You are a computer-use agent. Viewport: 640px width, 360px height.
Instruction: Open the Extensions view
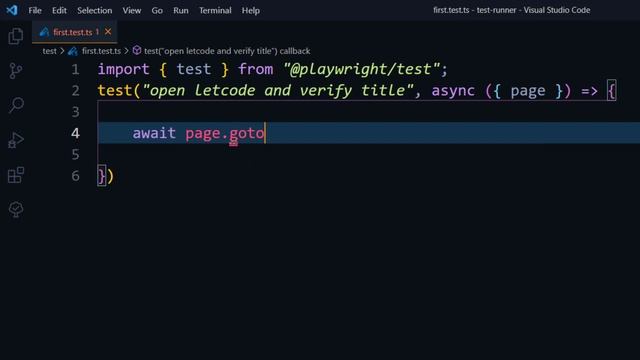tap(16, 175)
